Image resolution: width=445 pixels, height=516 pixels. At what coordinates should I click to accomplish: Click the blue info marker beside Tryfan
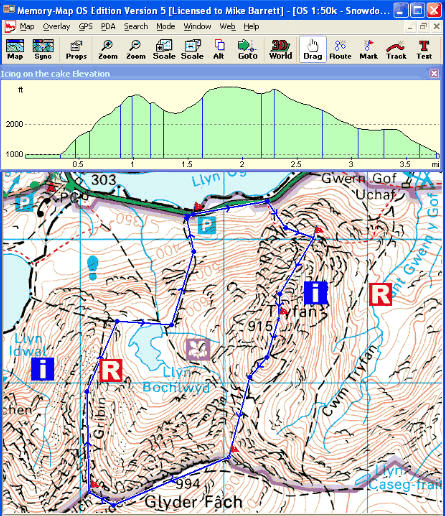coord(315,292)
